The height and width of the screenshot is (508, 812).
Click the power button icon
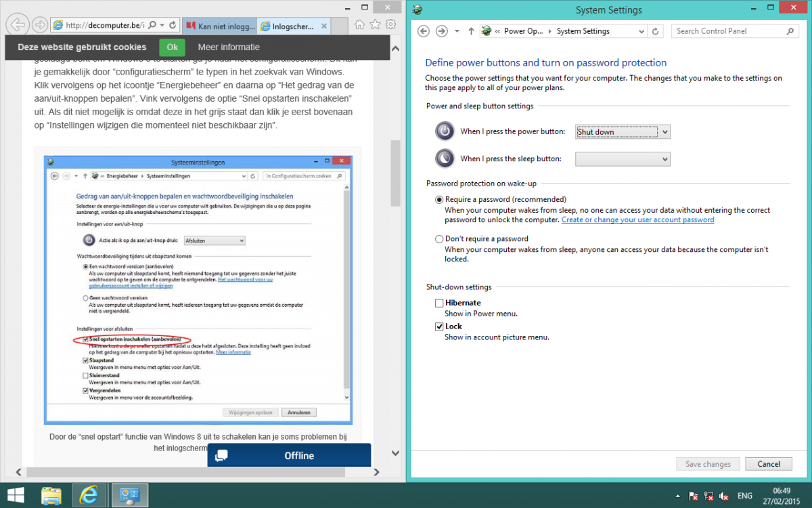444,131
